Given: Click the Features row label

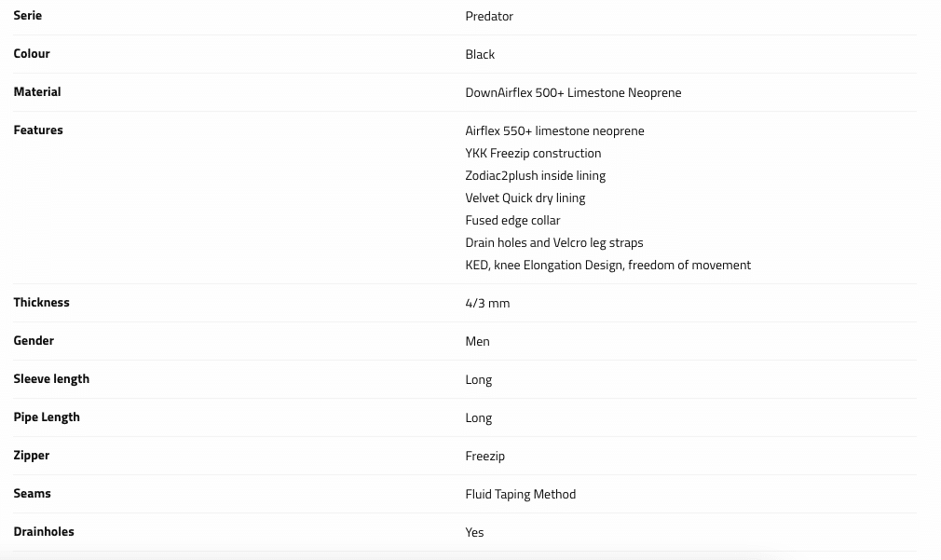Looking at the screenshot, I should click(x=38, y=130).
